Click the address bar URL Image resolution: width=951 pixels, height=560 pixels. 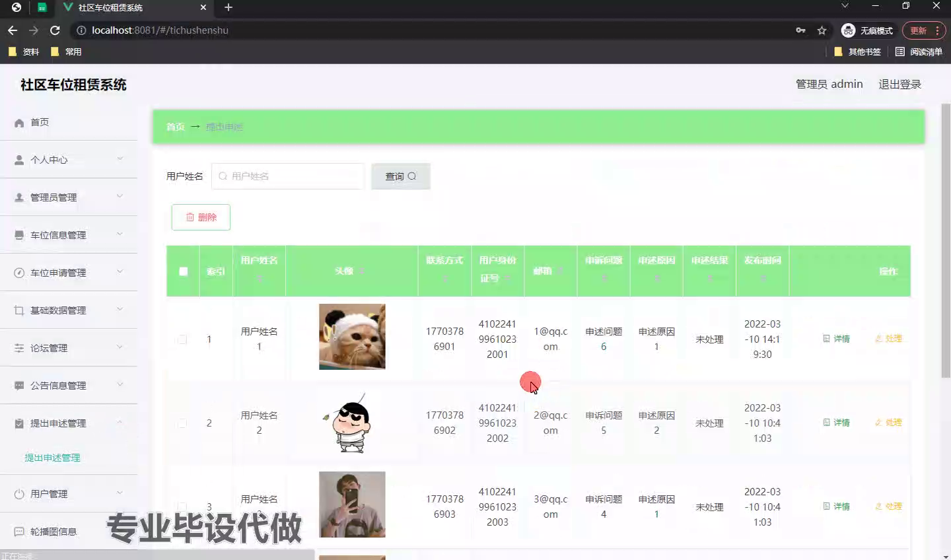coord(160,30)
